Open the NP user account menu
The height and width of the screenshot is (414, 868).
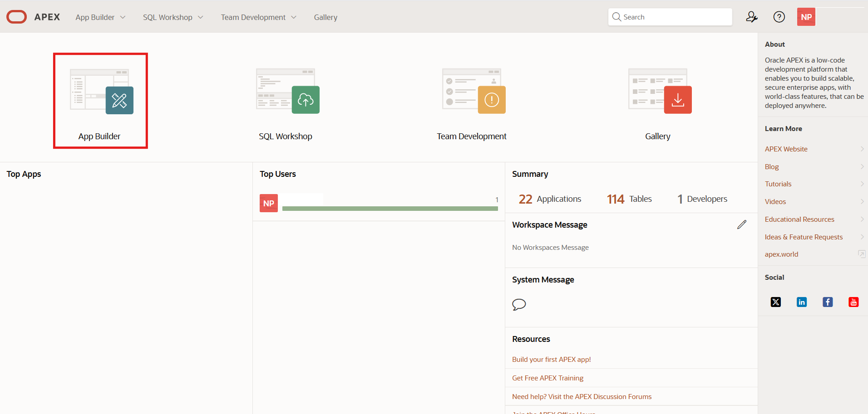[806, 17]
